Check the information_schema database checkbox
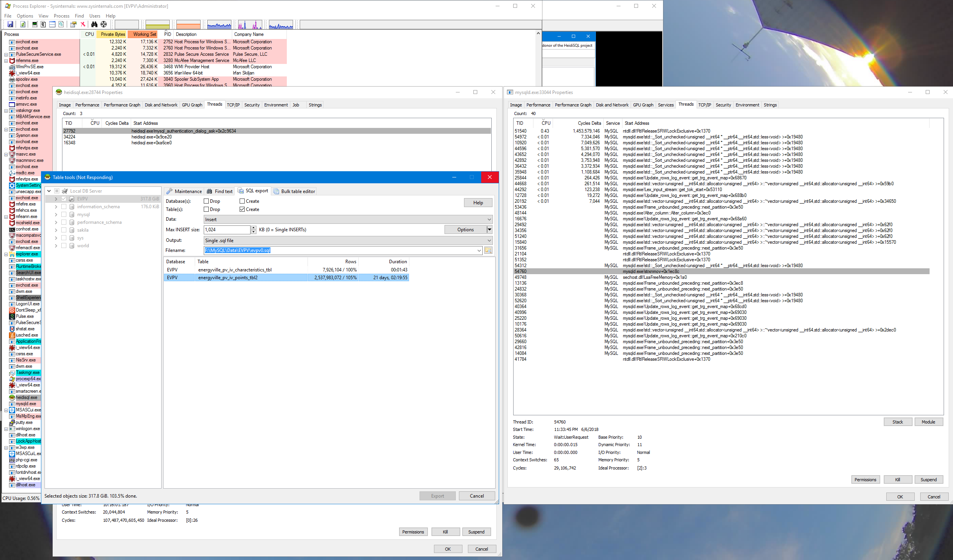 point(64,206)
